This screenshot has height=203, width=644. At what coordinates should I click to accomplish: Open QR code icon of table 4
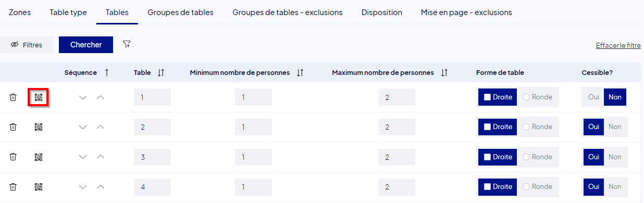click(x=39, y=186)
